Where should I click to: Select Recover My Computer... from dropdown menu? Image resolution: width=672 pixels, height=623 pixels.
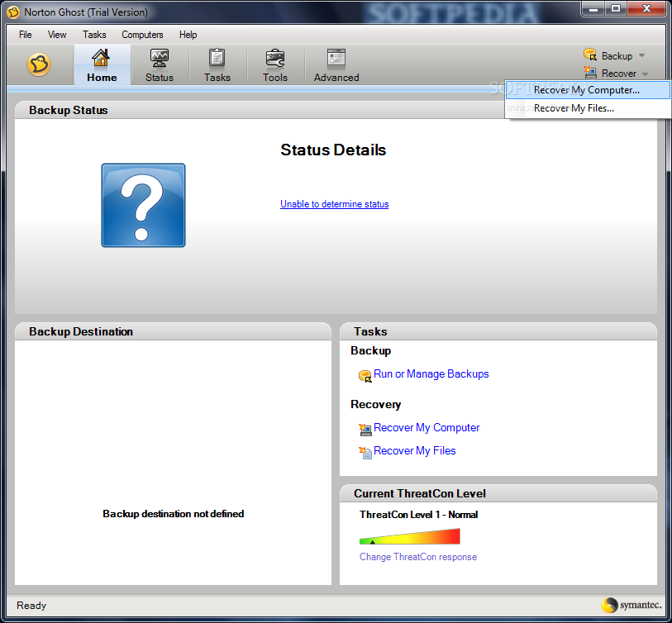click(588, 90)
